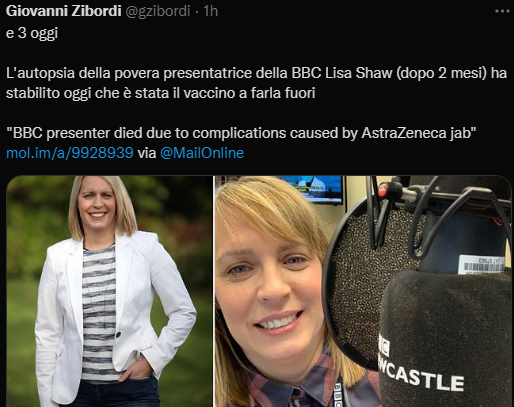The height and width of the screenshot is (407, 514).
Task: Open the tweet's three-dot more menu
Action: (x=502, y=11)
